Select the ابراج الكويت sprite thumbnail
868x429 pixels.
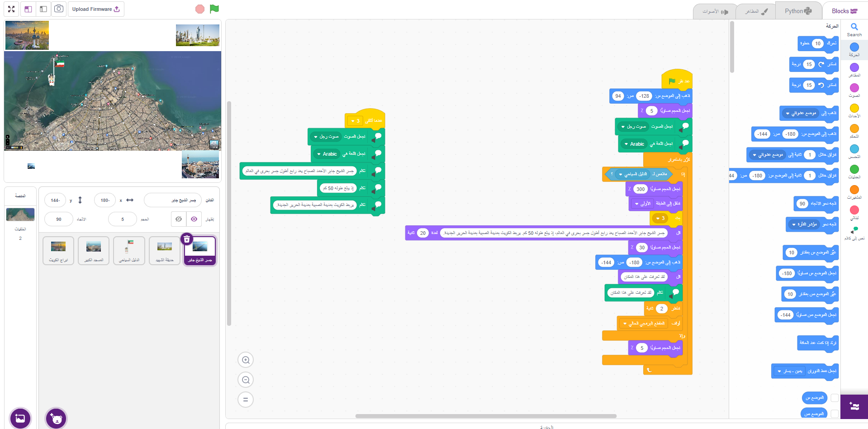pos(58,250)
